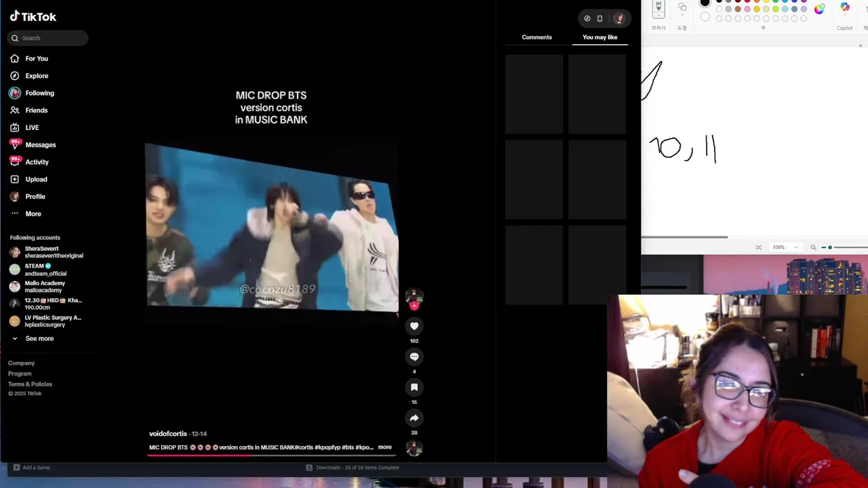Click Paint horizontal scrollbar
The width and height of the screenshot is (868, 488).
tap(685, 237)
